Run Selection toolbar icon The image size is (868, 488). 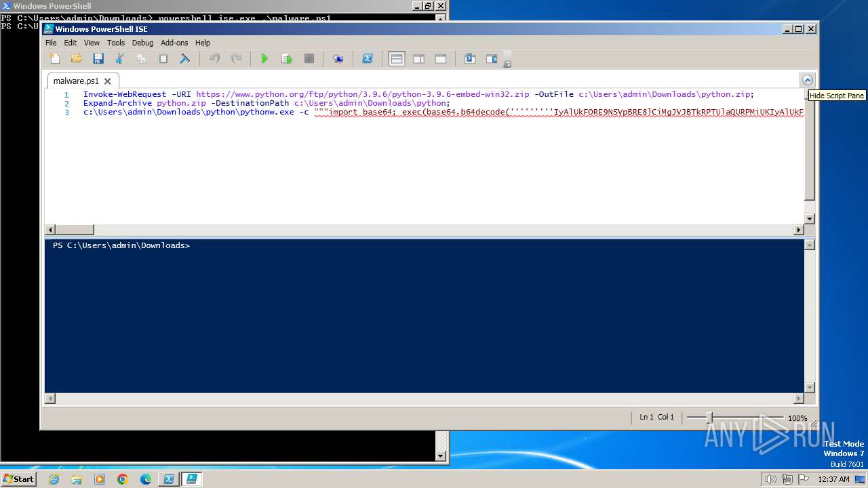(287, 59)
